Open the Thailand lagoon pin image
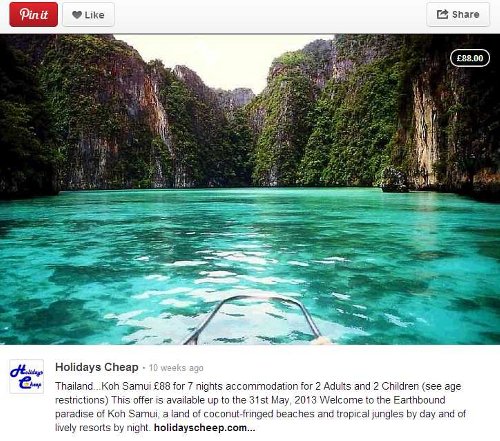This screenshot has height=441, width=500. pyautogui.click(x=250, y=189)
